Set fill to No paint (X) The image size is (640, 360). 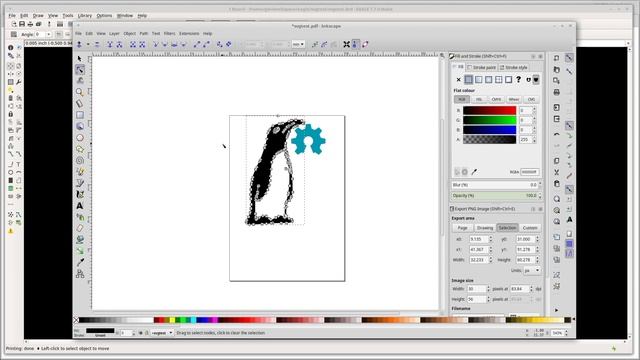tap(458, 80)
